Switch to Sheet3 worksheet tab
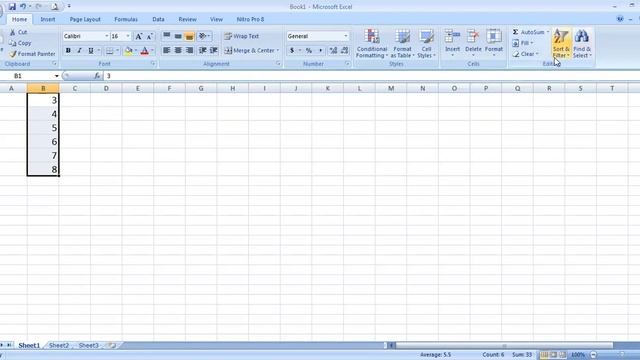The width and height of the screenshot is (640, 360). coord(89,345)
